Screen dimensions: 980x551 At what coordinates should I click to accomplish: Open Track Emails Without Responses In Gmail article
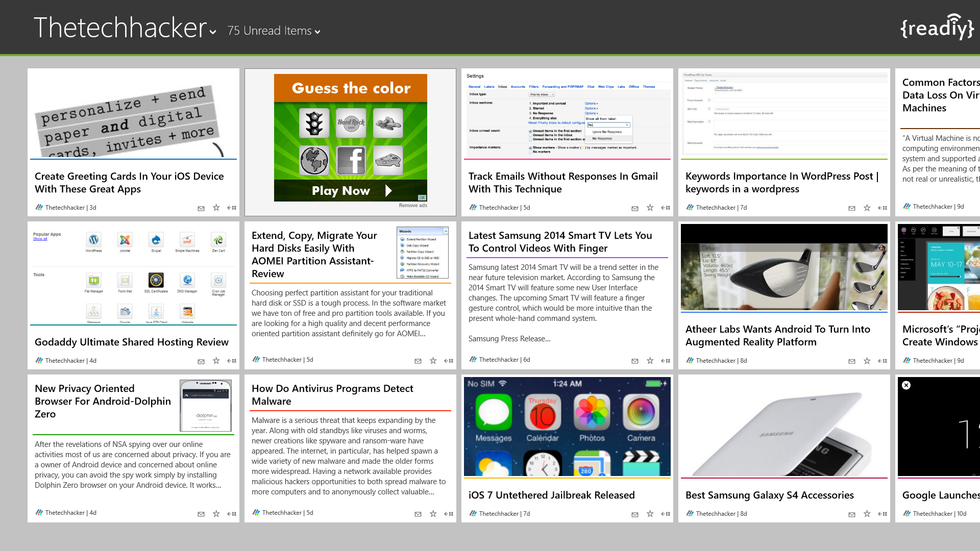point(563,183)
